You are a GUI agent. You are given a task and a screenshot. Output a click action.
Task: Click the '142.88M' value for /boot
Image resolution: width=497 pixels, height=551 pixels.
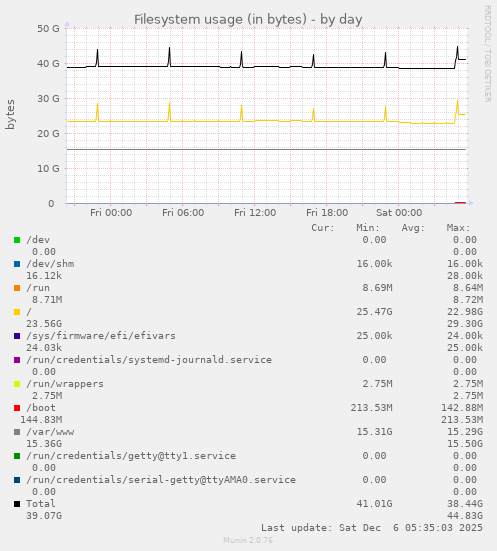coord(462,408)
